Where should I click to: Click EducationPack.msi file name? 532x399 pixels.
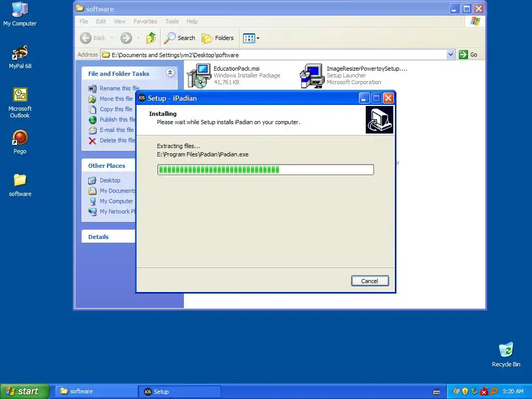pos(236,69)
